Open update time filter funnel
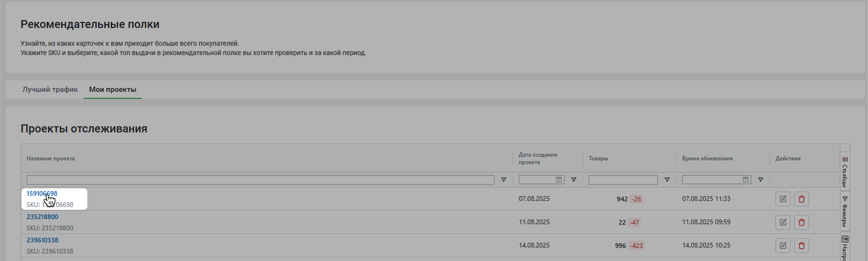 [760, 180]
